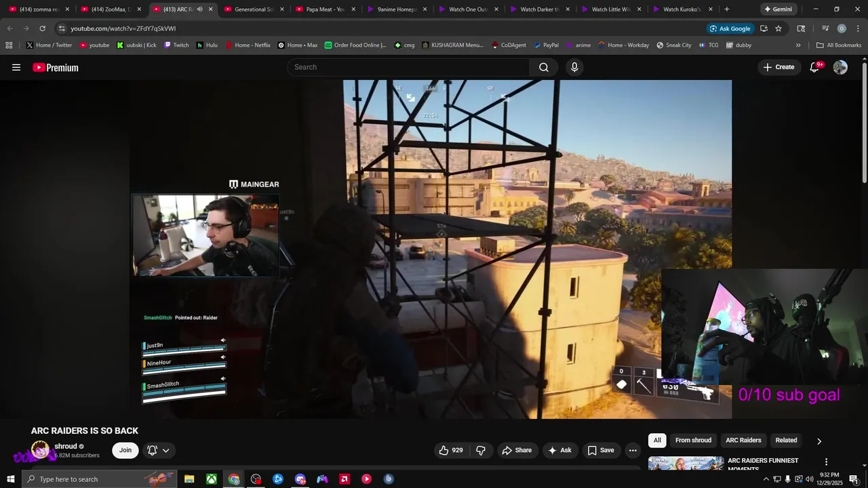Click the YouTube Premium logo

click(x=56, y=67)
